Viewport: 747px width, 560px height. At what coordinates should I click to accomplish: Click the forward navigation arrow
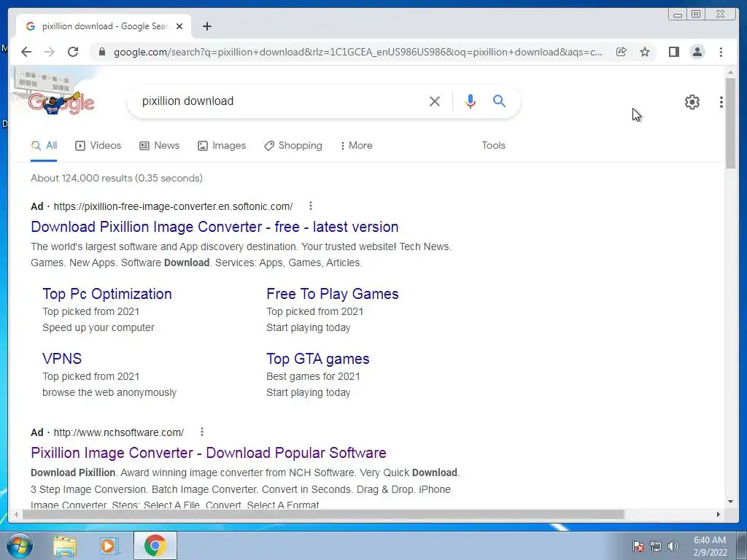(x=50, y=52)
